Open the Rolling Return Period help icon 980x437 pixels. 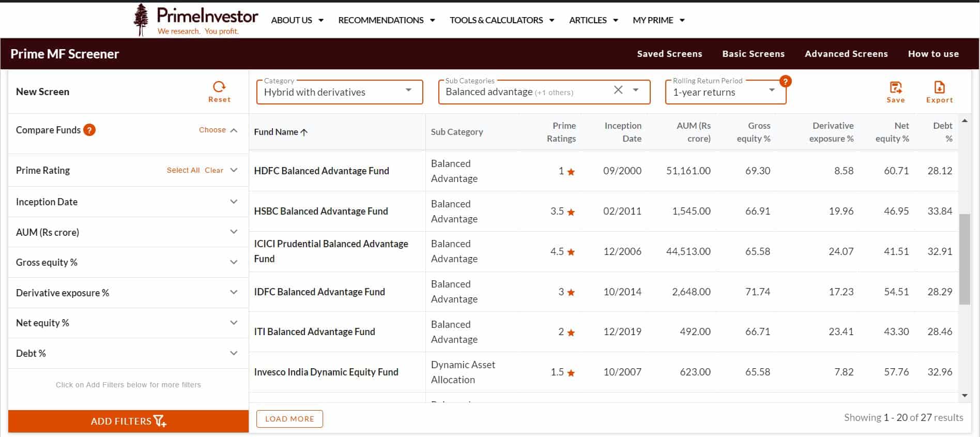pyautogui.click(x=785, y=81)
